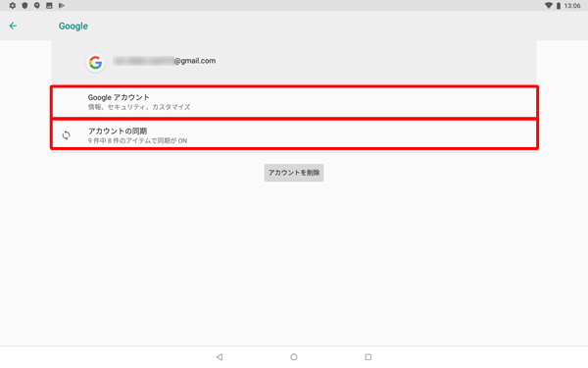
Task: Tap the location pin status icon
Action: tap(37, 5)
